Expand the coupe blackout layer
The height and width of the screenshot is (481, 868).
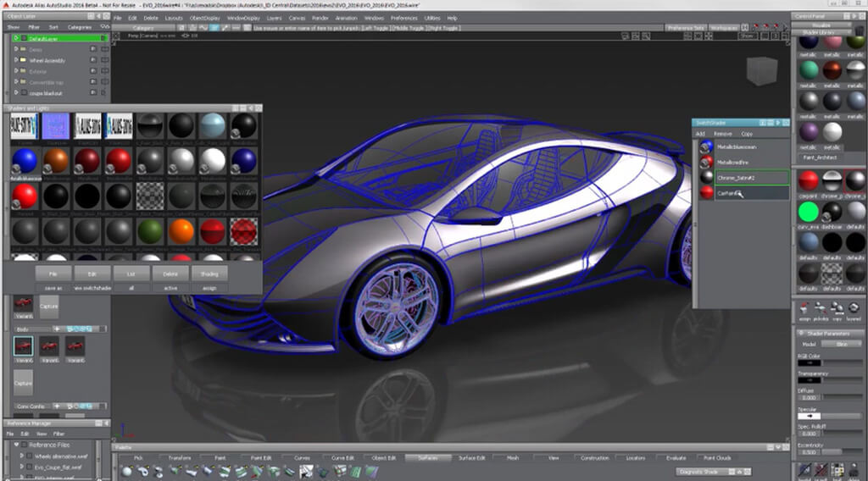[16, 92]
